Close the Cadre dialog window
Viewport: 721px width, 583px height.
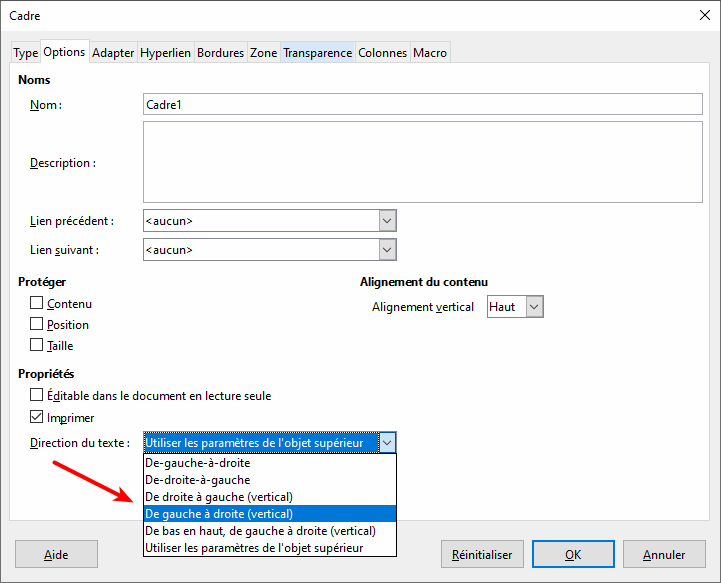pyautogui.click(x=704, y=15)
